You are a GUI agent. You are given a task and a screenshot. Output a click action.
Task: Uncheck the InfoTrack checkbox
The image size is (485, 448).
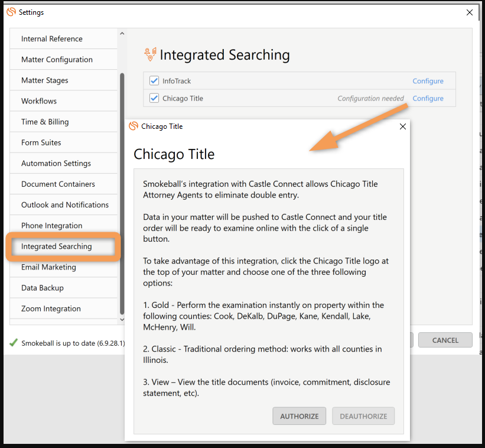pos(154,81)
